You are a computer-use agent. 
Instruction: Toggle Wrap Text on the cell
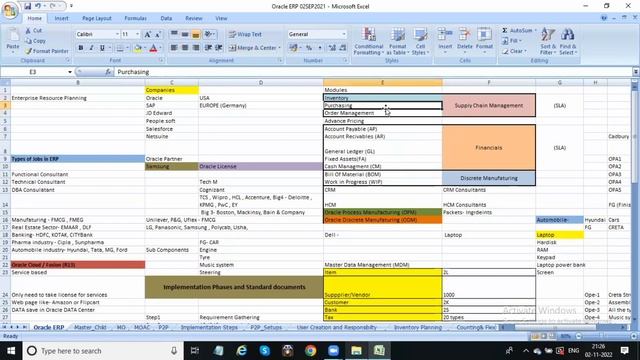[245, 34]
